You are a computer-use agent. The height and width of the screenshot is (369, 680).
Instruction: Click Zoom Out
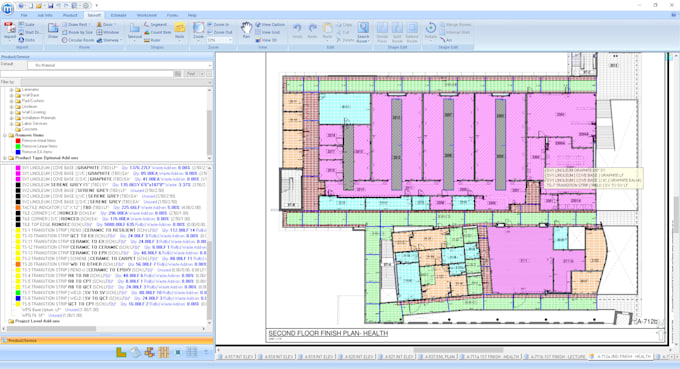pyautogui.click(x=219, y=33)
